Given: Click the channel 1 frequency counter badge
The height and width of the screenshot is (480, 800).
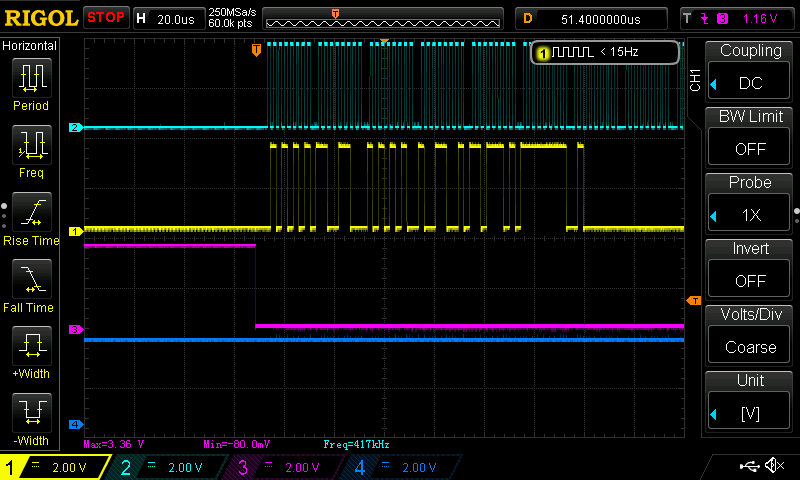Looking at the screenshot, I should tap(605, 52).
